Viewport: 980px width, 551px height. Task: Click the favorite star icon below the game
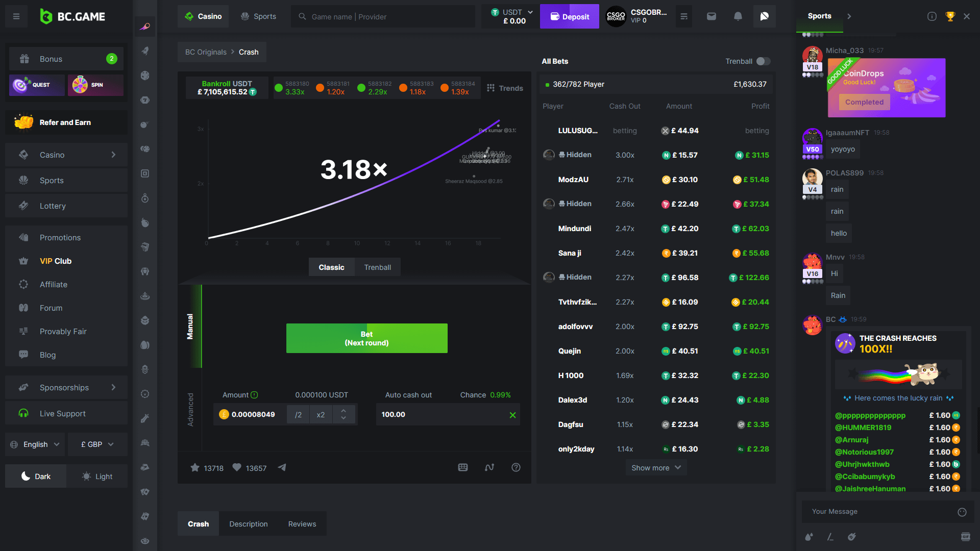pos(195,468)
